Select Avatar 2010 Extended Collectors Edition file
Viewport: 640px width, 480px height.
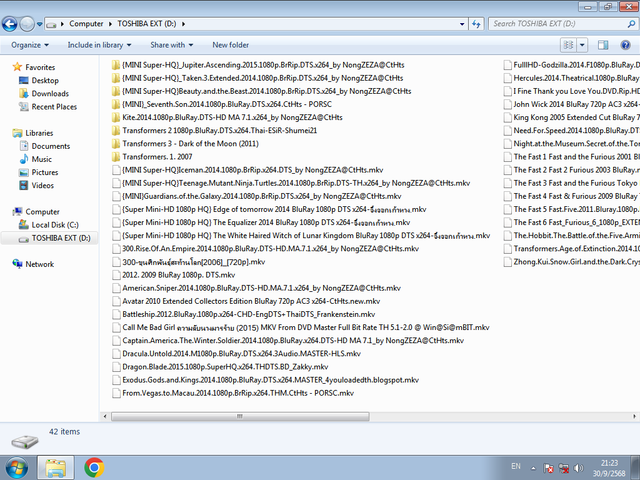coord(251,301)
